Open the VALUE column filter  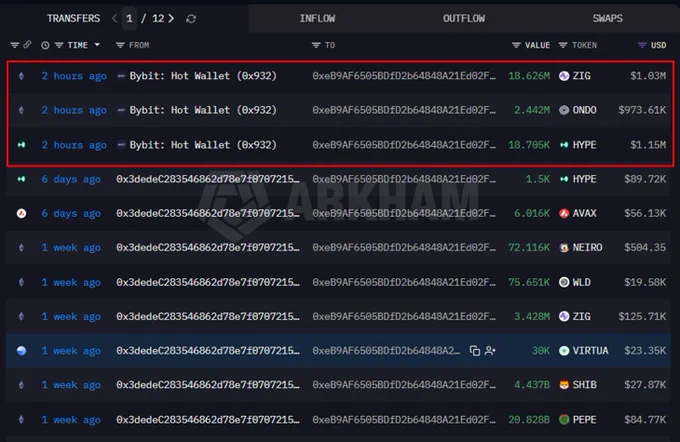pos(516,45)
